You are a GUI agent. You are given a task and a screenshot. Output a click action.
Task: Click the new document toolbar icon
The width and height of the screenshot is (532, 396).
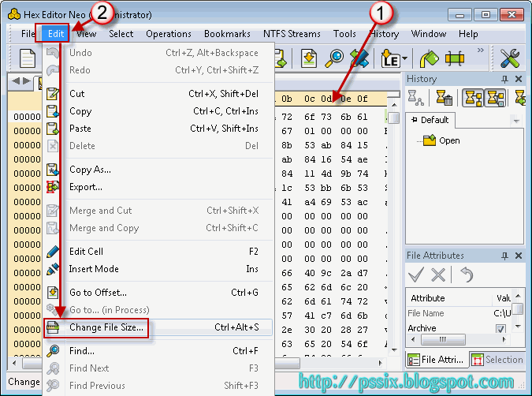click(28, 58)
